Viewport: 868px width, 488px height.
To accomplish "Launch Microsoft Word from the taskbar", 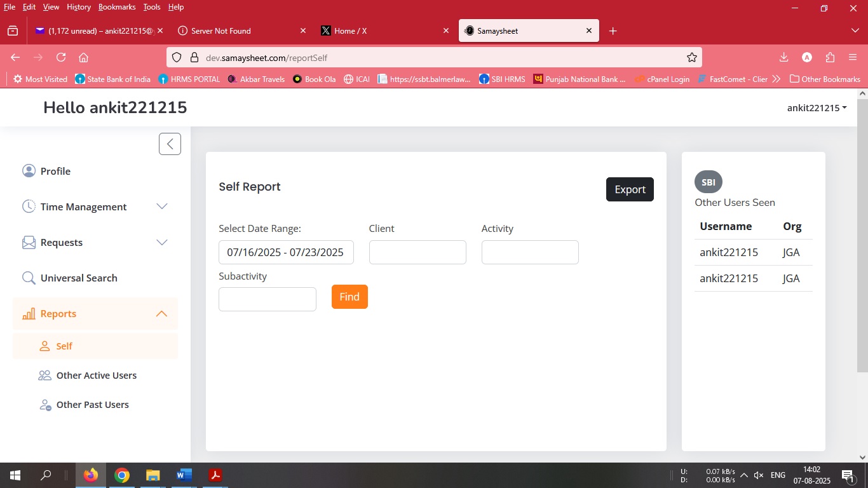I will click(x=184, y=475).
